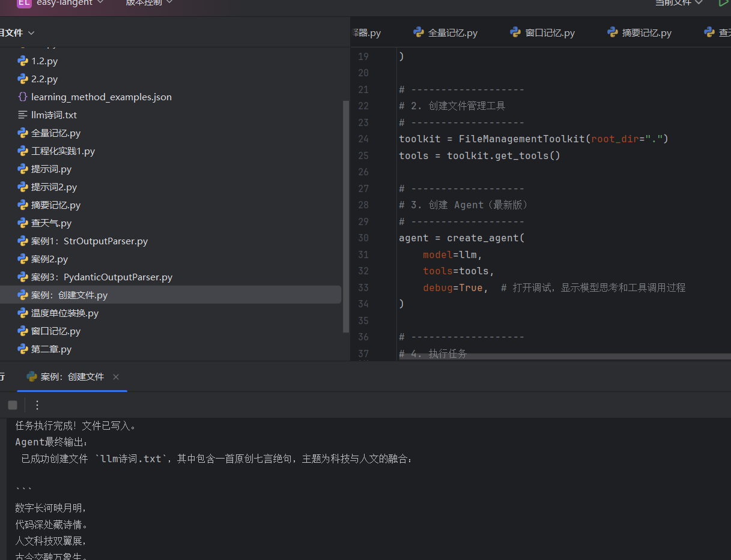Screen dimensions: 731x560
Task: Click the Python icon on 摘要记忆.py tab
Action: tap(613, 32)
